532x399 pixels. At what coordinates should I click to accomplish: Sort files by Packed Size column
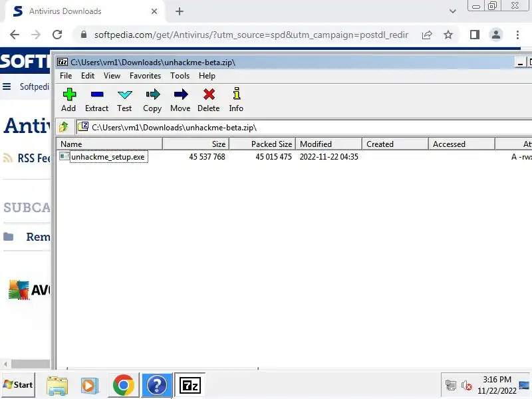point(262,144)
